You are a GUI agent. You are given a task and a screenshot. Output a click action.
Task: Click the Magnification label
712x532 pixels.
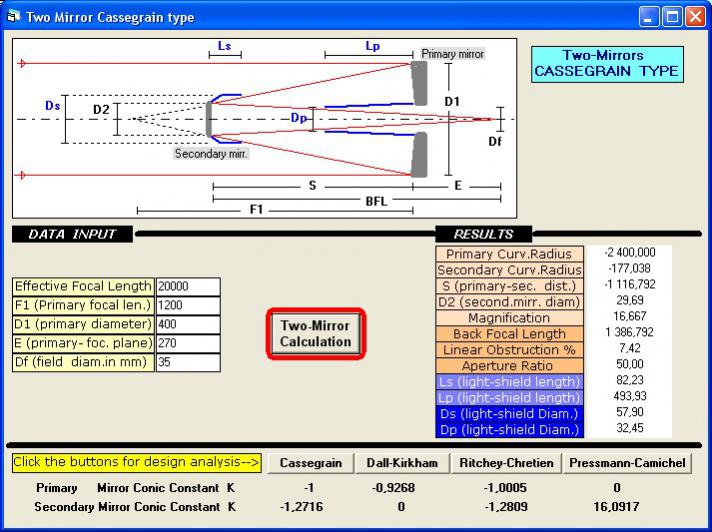[509, 318]
